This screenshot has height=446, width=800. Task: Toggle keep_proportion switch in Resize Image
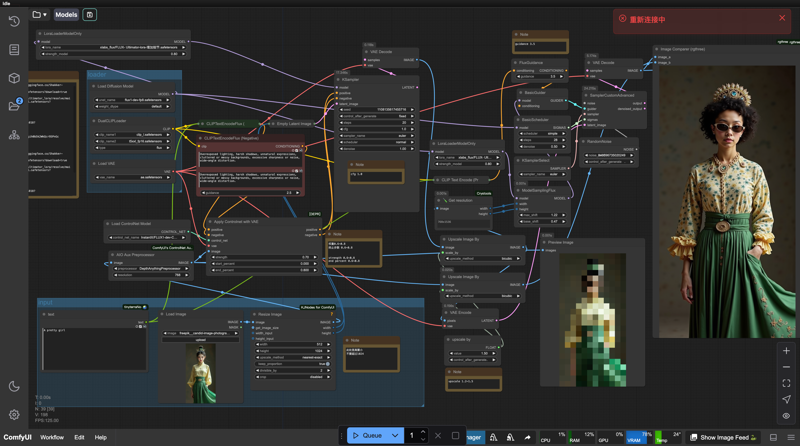[293, 364]
